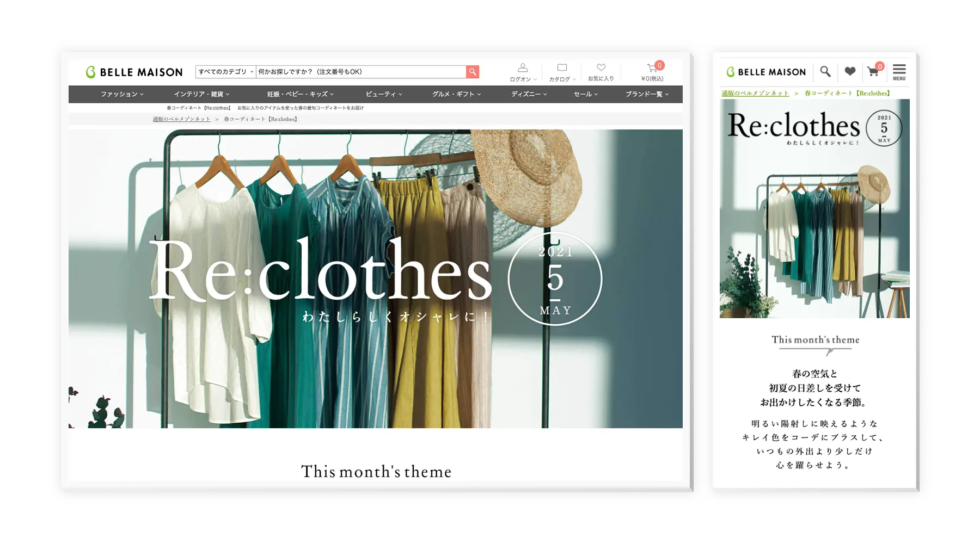The width and height of the screenshot is (980, 544).
Task: Click the red search magnifier button
Action: tap(473, 72)
